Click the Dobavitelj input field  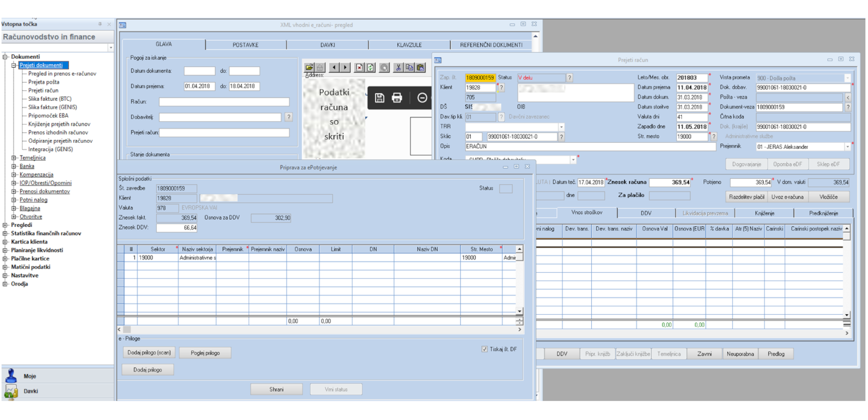pyautogui.click(x=220, y=117)
